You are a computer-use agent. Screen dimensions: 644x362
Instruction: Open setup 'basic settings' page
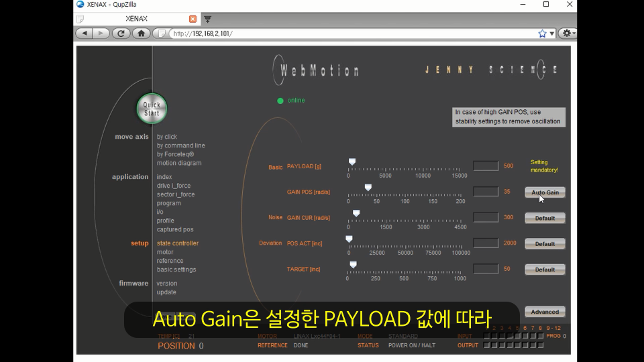pos(176,269)
